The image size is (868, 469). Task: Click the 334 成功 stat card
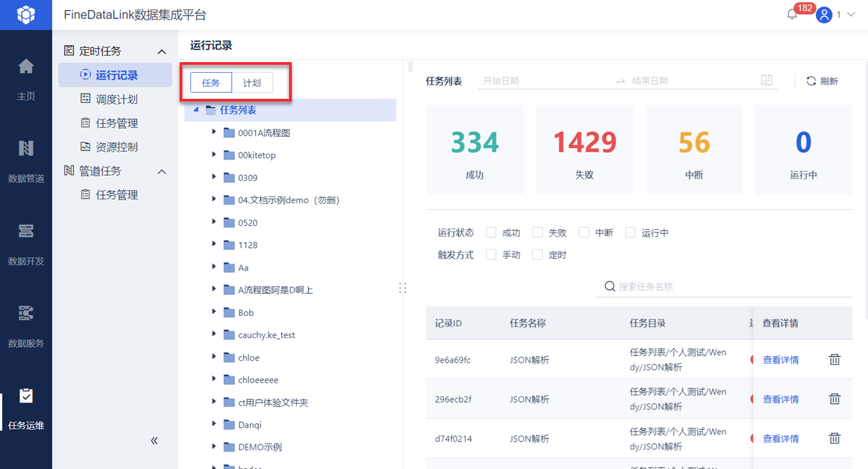(x=475, y=150)
